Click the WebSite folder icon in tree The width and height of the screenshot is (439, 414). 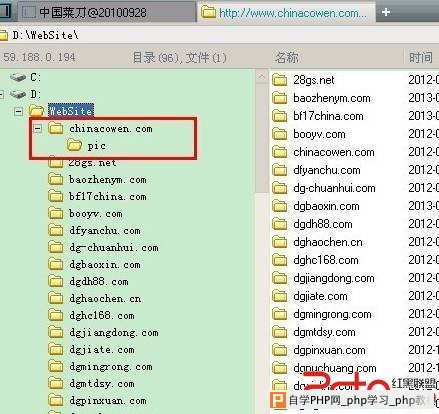click(x=36, y=111)
